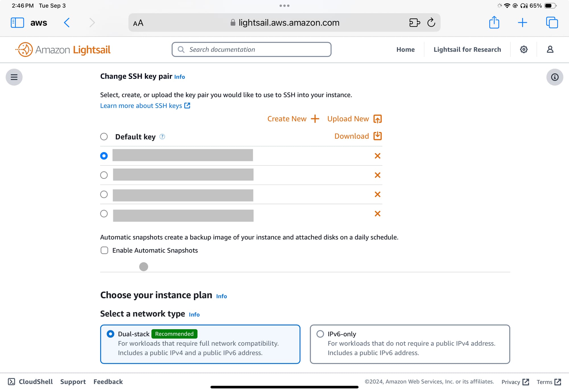
Task: Open the info help panel button
Action: (x=555, y=77)
